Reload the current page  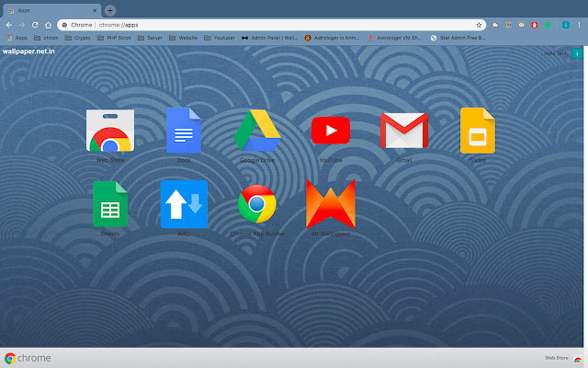[35, 25]
